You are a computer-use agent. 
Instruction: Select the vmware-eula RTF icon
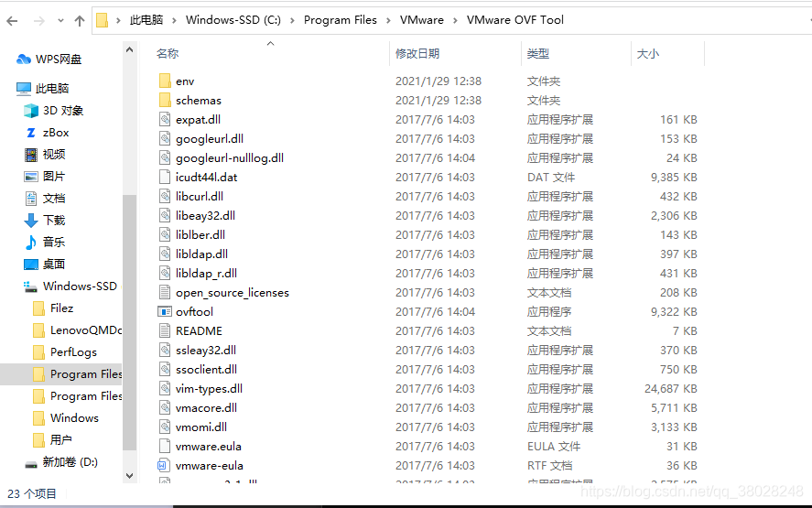point(163,466)
